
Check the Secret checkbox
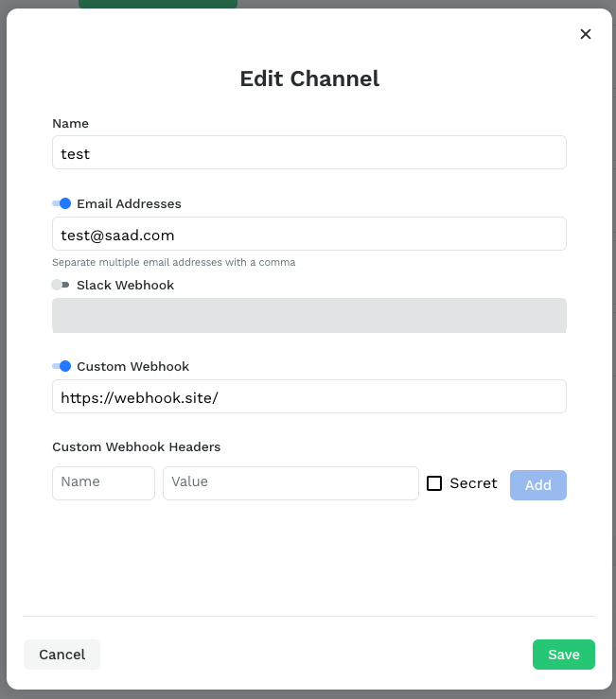coord(434,483)
